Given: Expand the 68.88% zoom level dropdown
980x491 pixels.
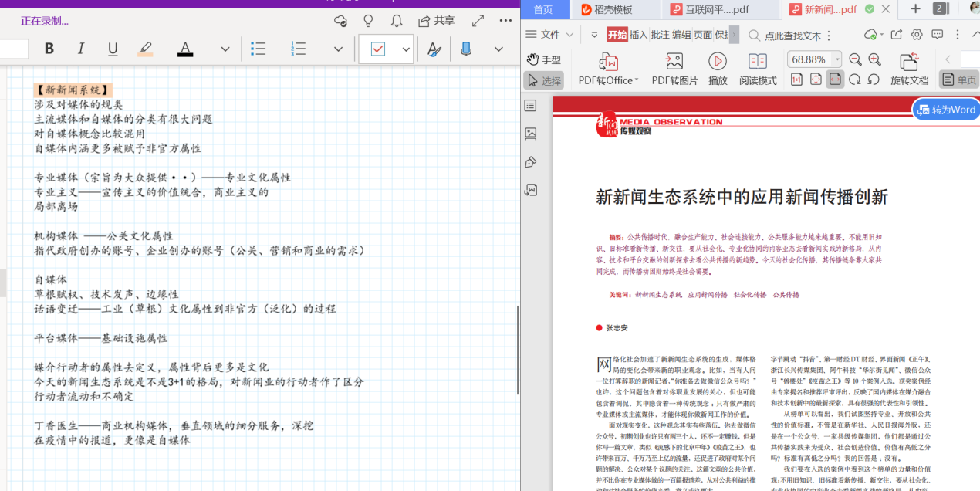Looking at the screenshot, I should tap(837, 59).
